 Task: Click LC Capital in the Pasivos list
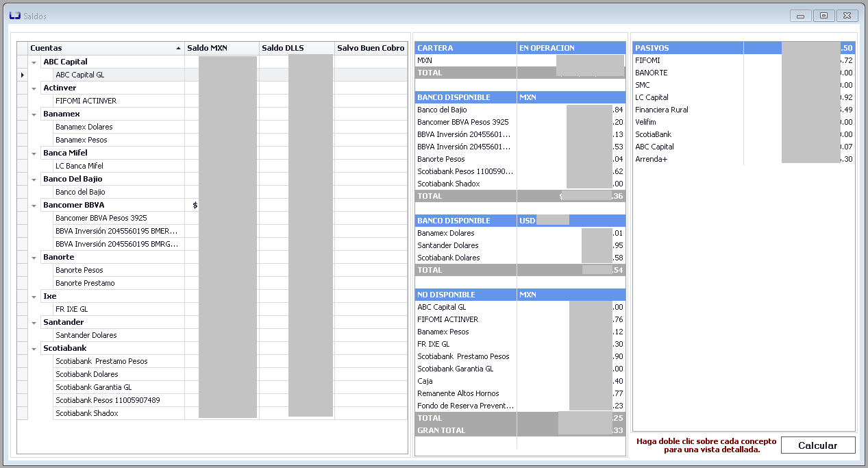[744, 97]
